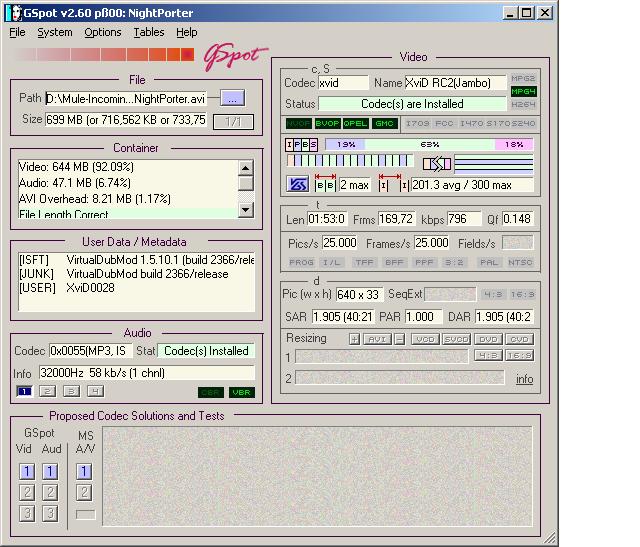The width and height of the screenshot is (640, 547).
Task: Click the Resizing VCD button
Action: [x=425, y=339]
